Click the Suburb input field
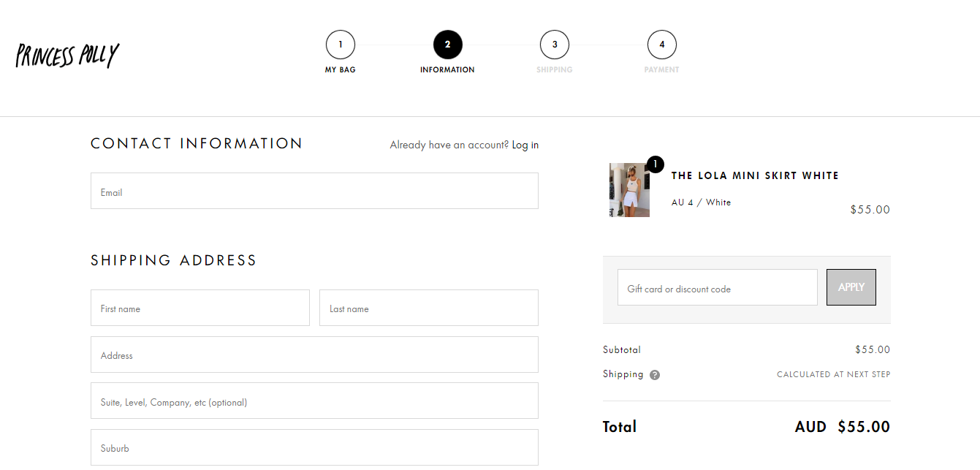The image size is (980, 470). click(x=314, y=447)
